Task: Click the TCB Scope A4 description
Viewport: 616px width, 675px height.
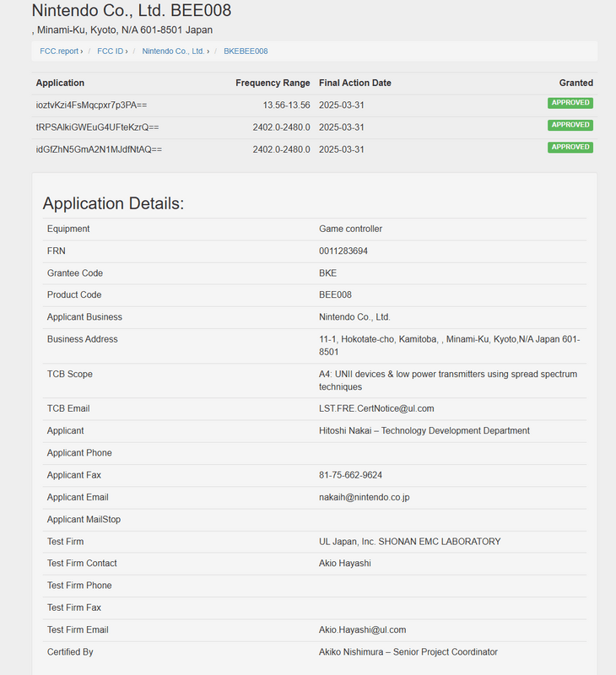Action: click(x=448, y=381)
